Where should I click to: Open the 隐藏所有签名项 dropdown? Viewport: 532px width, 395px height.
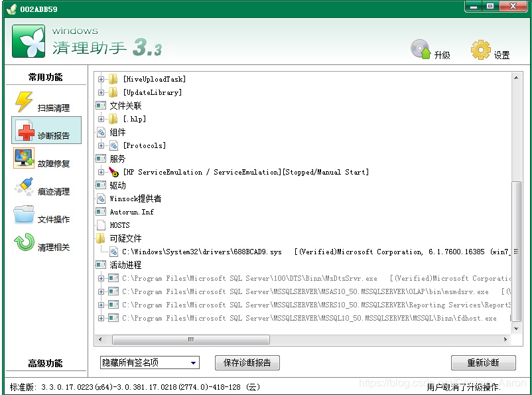click(150, 362)
